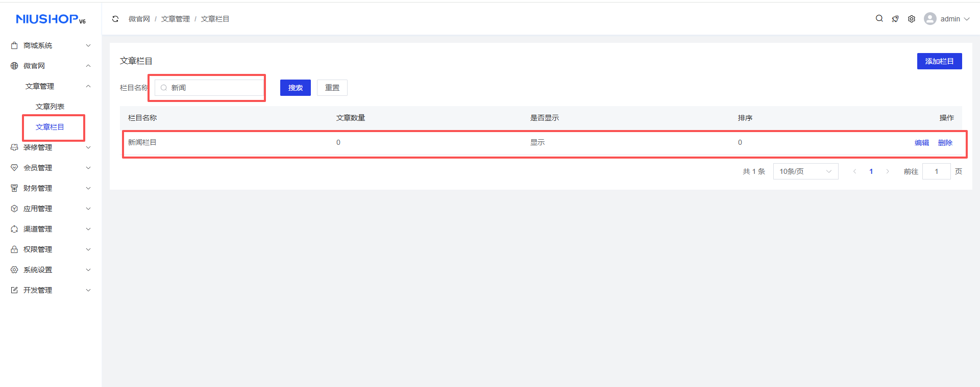Image resolution: width=980 pixels, height=387 pixels.
Task: Open 文章列表 in the sidebar
Action: pos(50,107)
